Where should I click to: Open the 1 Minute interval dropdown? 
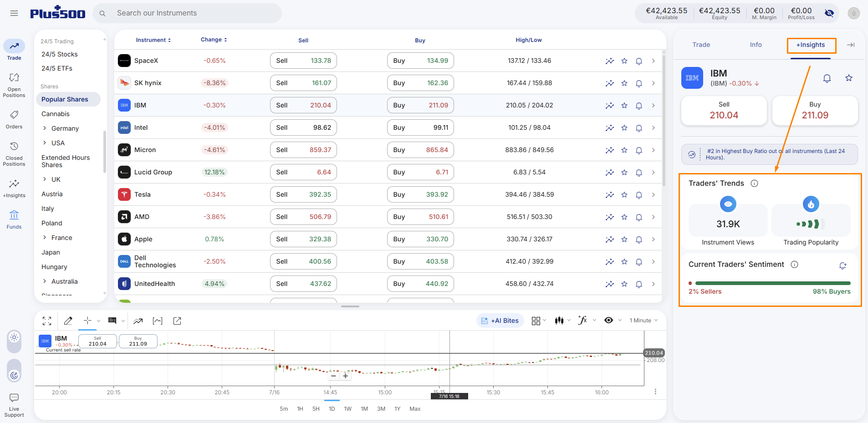click(x=643, y=321)
